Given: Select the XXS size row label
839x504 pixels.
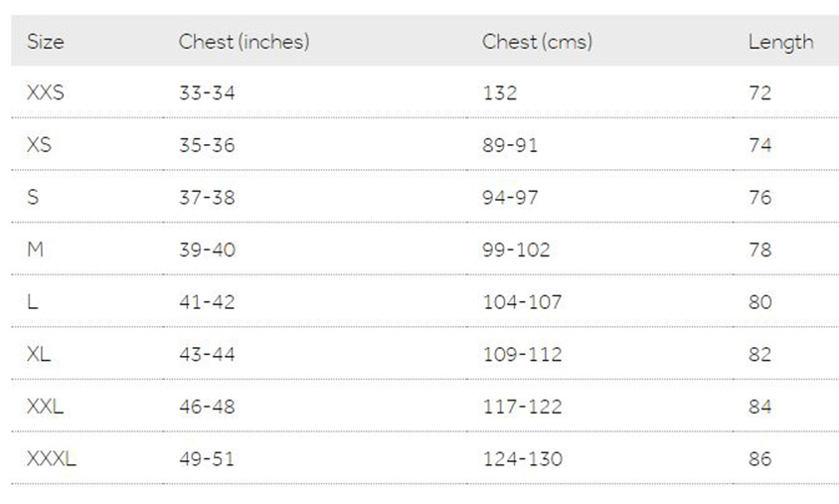Looking at the screenshot, I should [46, 92].
